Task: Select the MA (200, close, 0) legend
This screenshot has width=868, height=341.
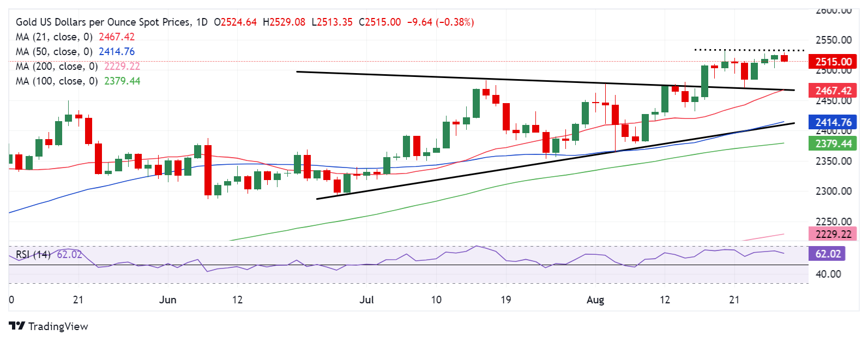Action: [57, 67]
